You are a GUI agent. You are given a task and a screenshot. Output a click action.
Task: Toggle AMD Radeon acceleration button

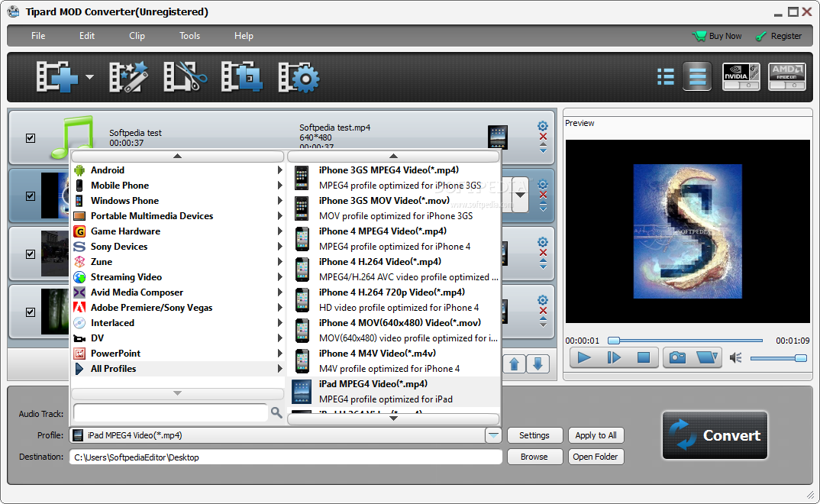[x=786, y=77]
